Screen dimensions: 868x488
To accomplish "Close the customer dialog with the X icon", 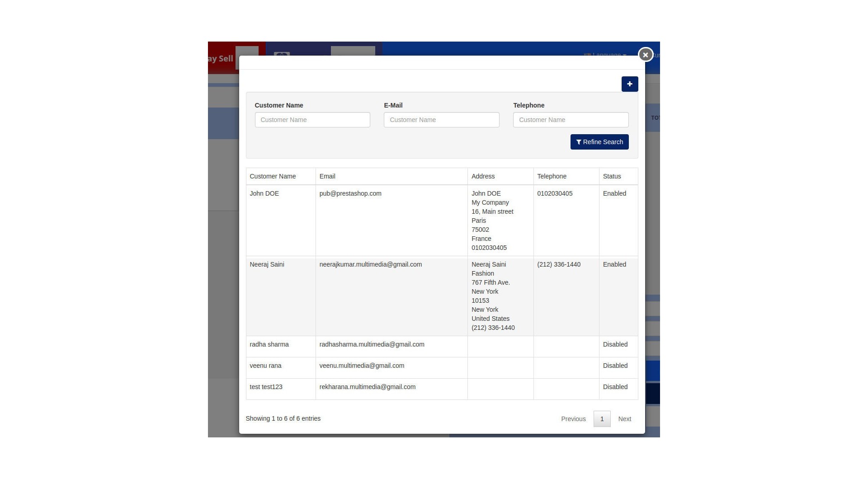I will coord(645,55).
